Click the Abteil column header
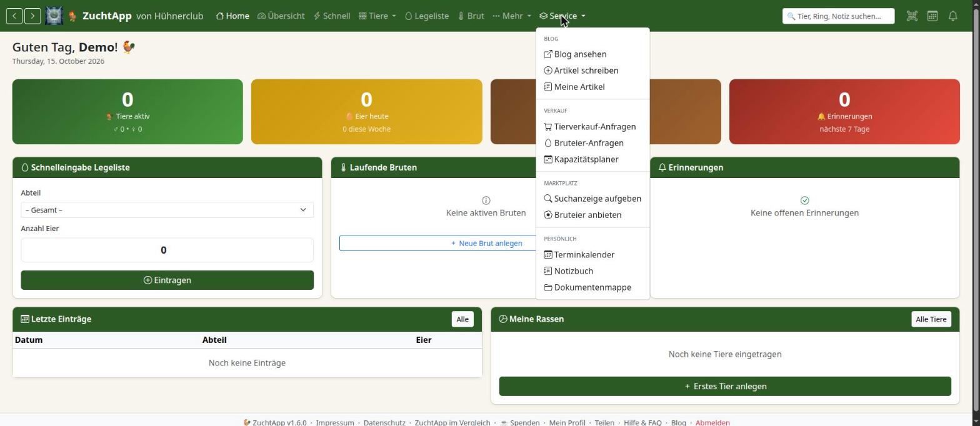 (214, 340)
